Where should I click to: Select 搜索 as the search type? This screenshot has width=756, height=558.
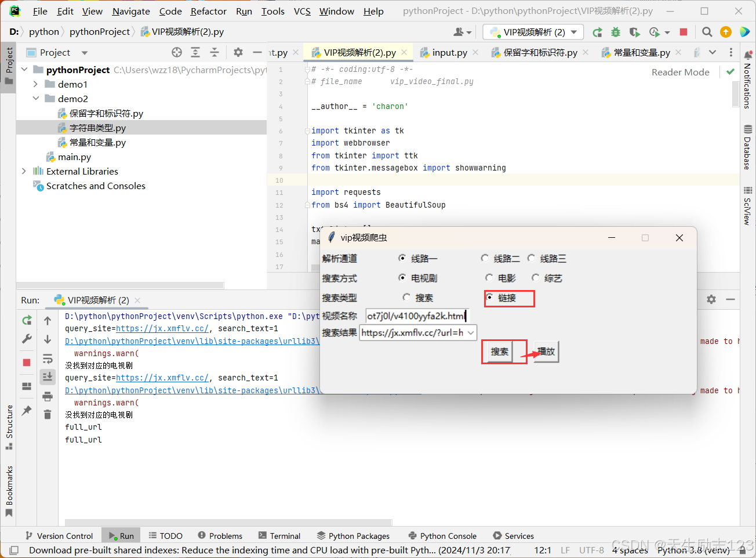click(408, 298)
